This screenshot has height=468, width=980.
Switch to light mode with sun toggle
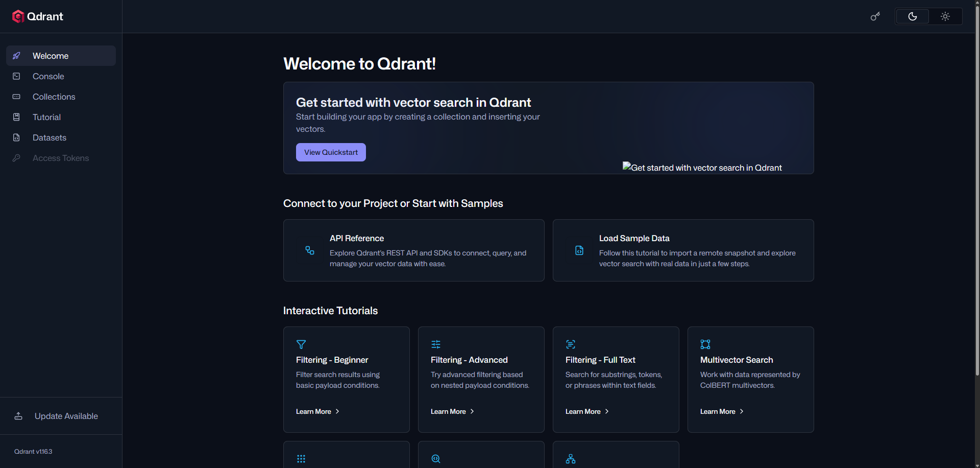pos(945,16)
